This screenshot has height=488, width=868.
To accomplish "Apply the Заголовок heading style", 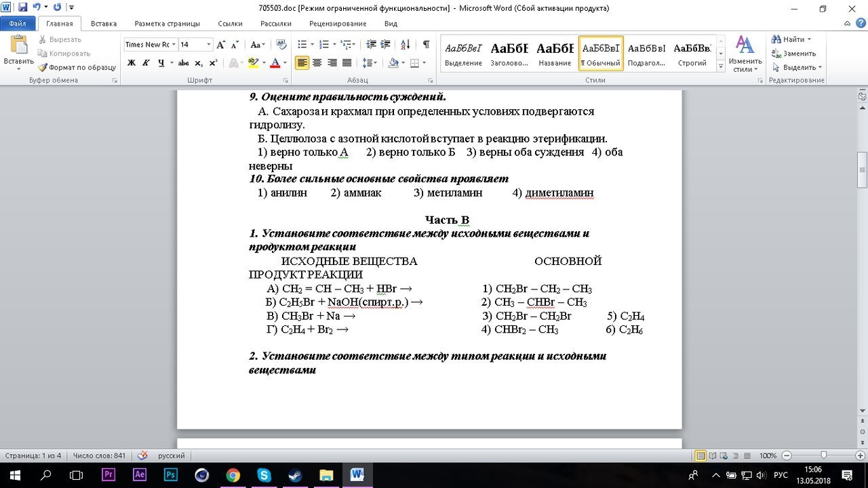I will coord(509,54).
